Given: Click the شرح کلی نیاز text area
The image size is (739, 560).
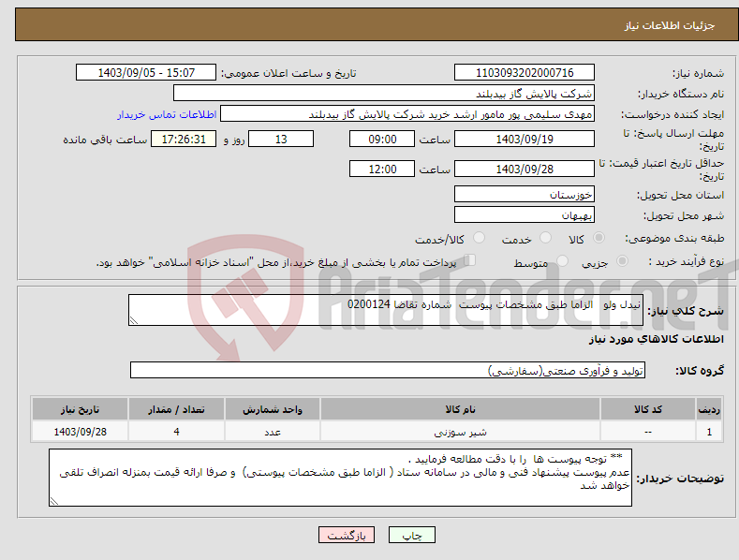Looking at the screenshot, I should 386,310.
